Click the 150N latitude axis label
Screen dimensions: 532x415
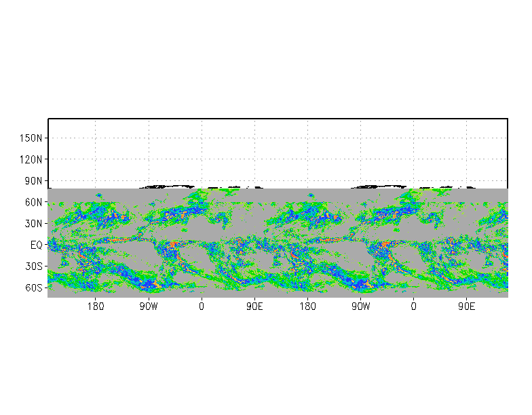pyautogui.click(x=31, y=138)
